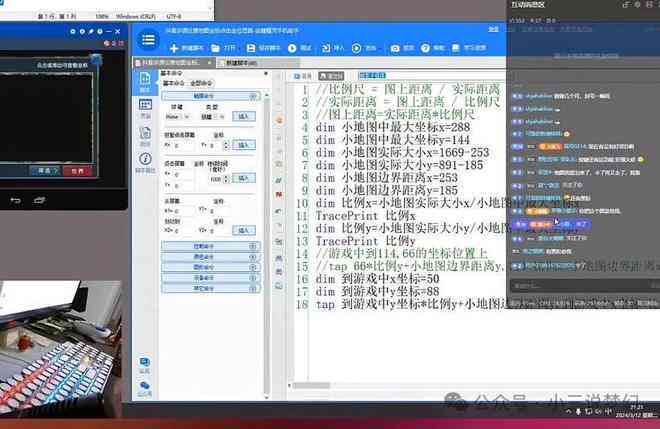Click the input method indicator in taskbar
This screenshot has height=429, width=660.
click(608, 411)
